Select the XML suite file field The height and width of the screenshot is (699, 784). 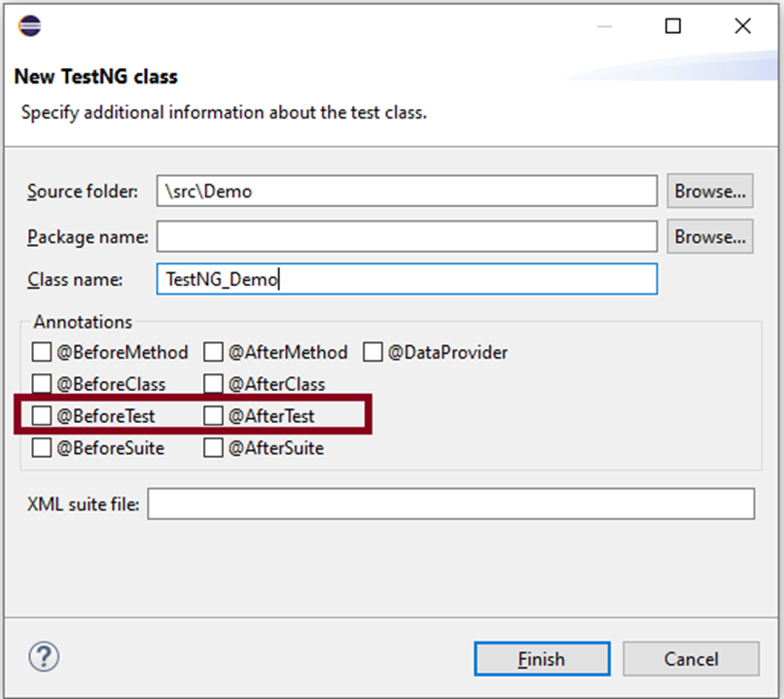click(450, 505)
